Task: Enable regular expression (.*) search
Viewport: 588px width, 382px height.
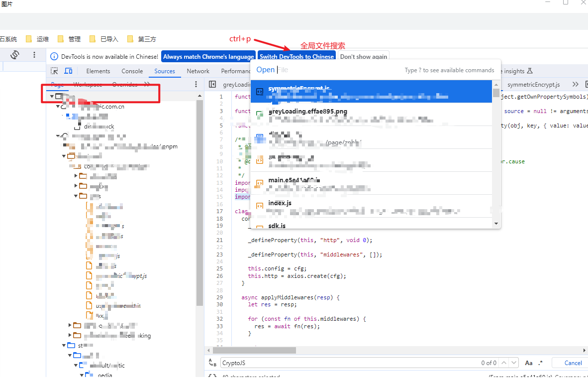Action: click(540, 363)
